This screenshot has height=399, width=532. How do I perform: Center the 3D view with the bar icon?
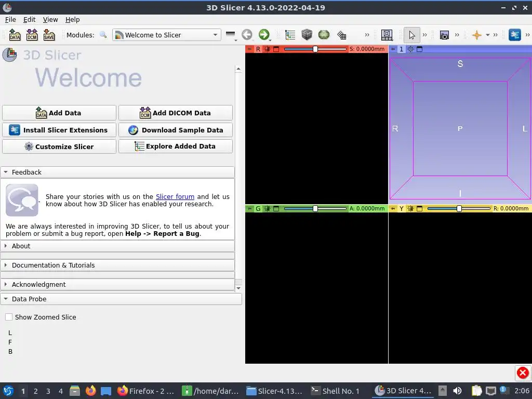coord(411,49)
